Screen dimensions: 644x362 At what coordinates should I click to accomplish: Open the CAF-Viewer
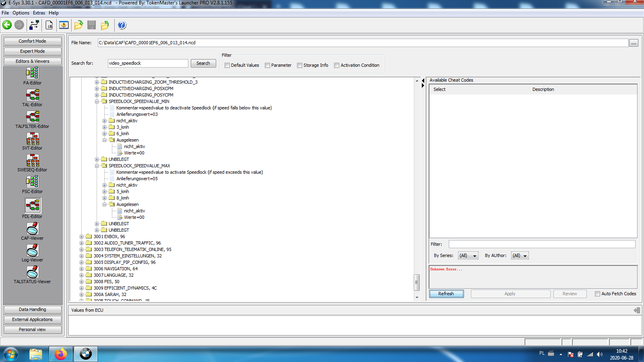pyautogui.click(x=32, y=231)
